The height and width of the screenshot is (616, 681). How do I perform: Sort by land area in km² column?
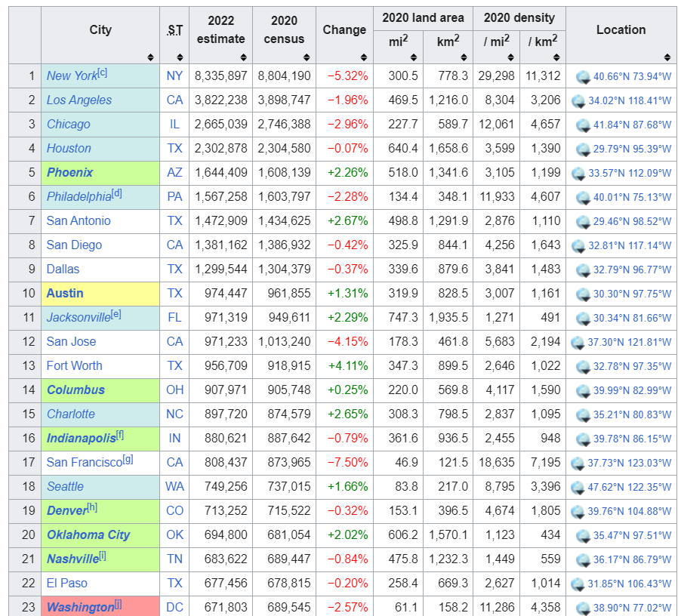[x=464, y=57]
